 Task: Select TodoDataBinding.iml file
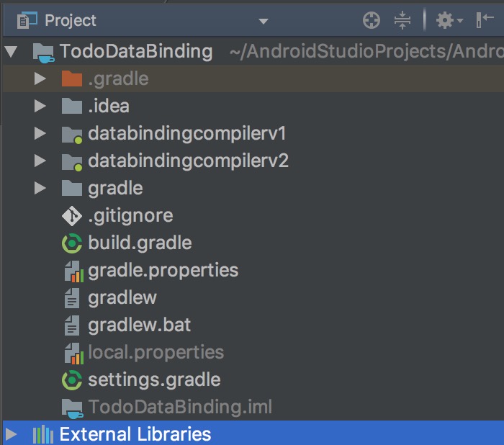(180, 407)
